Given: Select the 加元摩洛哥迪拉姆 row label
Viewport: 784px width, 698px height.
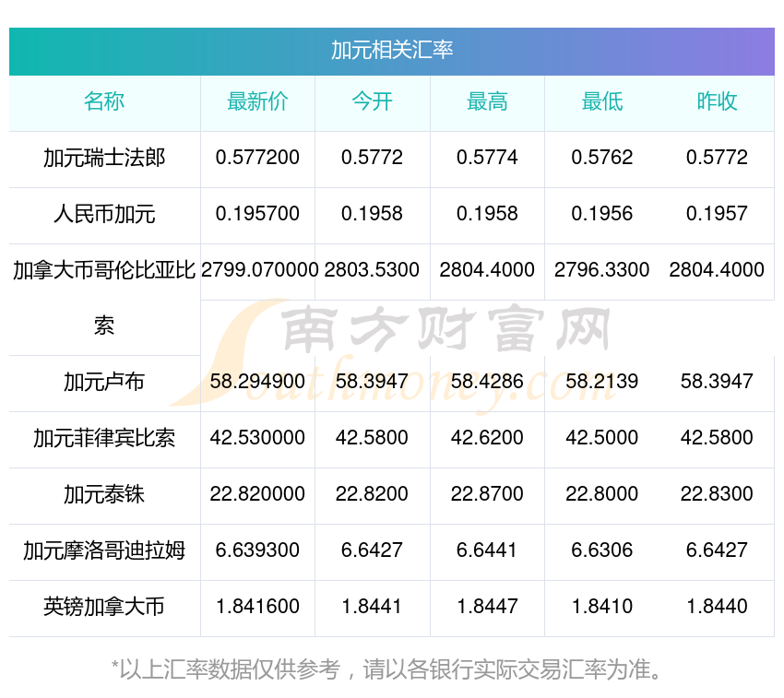Looking at the screenshot, I should tap(104, 550).
